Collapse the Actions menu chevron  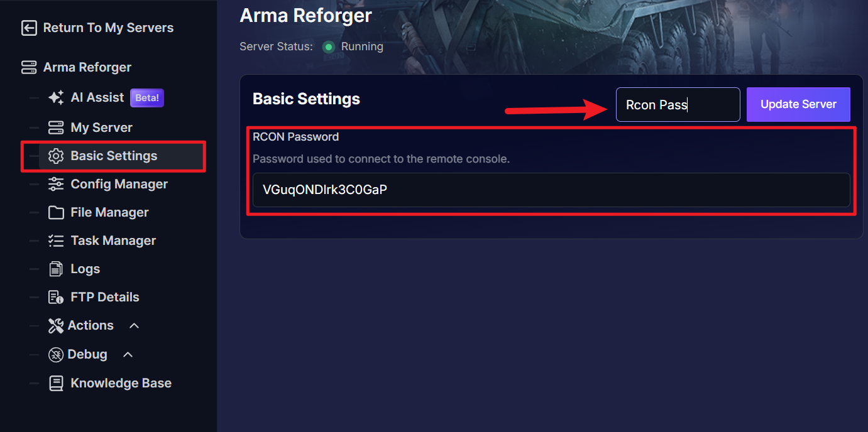[x=134, y=325]
